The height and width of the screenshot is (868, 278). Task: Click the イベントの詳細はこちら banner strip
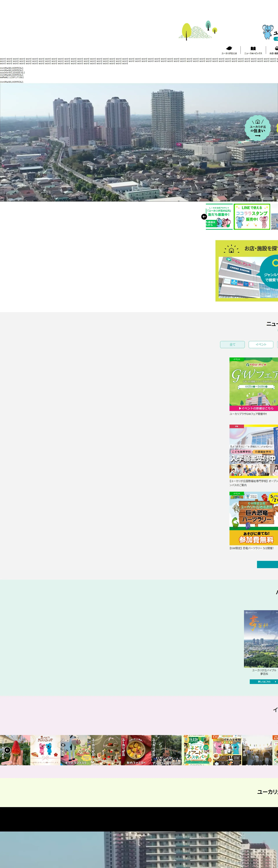254,408
